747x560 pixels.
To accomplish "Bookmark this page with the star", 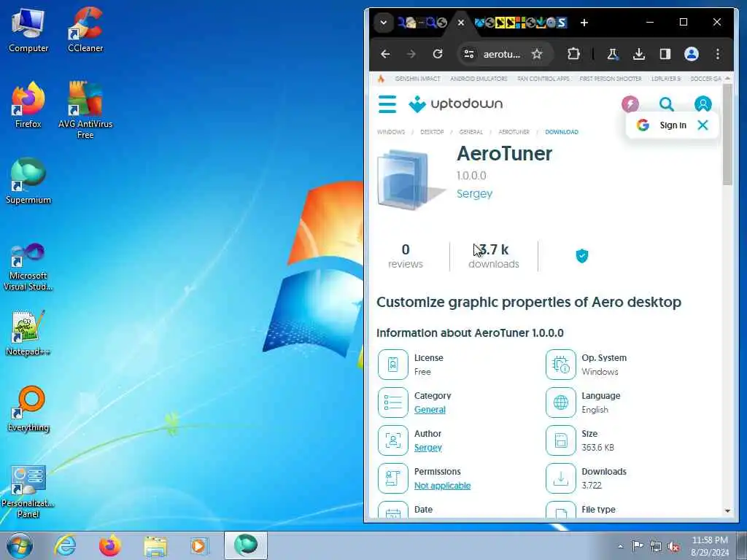I will (537, 54).
